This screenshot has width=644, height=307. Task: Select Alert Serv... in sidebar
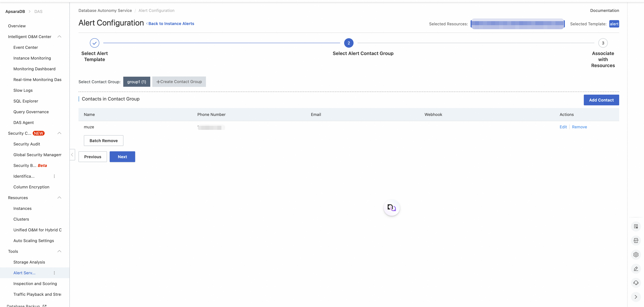click(24, 273)
